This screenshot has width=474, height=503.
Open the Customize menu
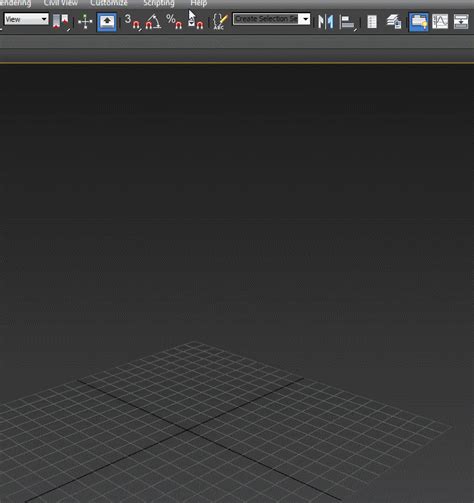(109, 3)
